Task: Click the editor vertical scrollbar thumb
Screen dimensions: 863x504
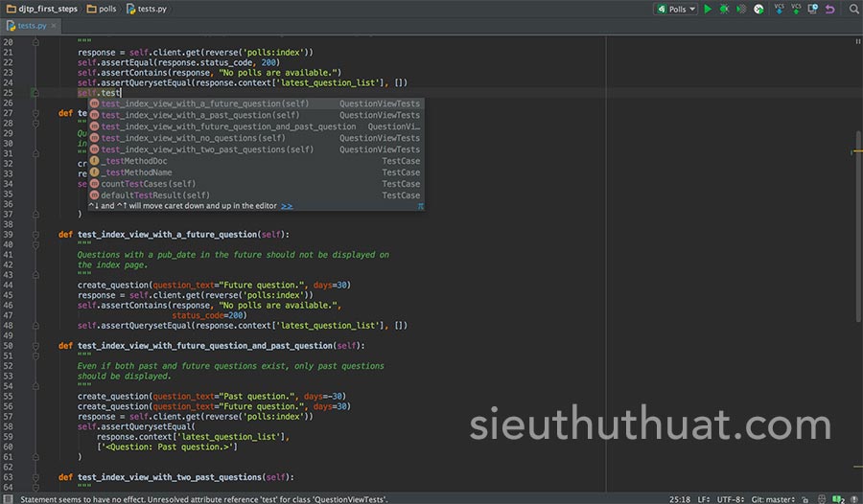Action: click(x=858, y=226)
